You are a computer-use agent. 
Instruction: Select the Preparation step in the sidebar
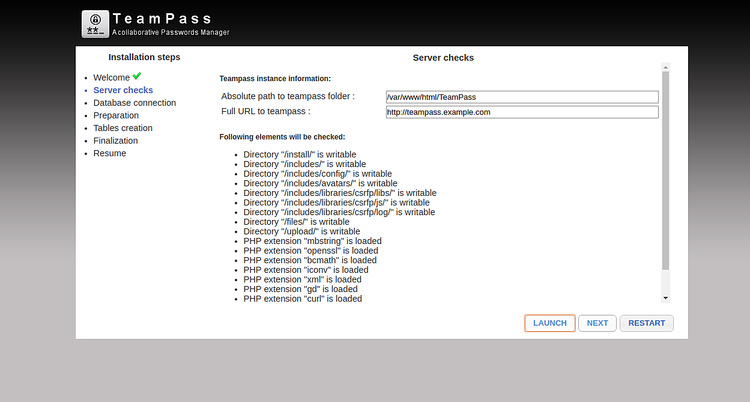116,115
